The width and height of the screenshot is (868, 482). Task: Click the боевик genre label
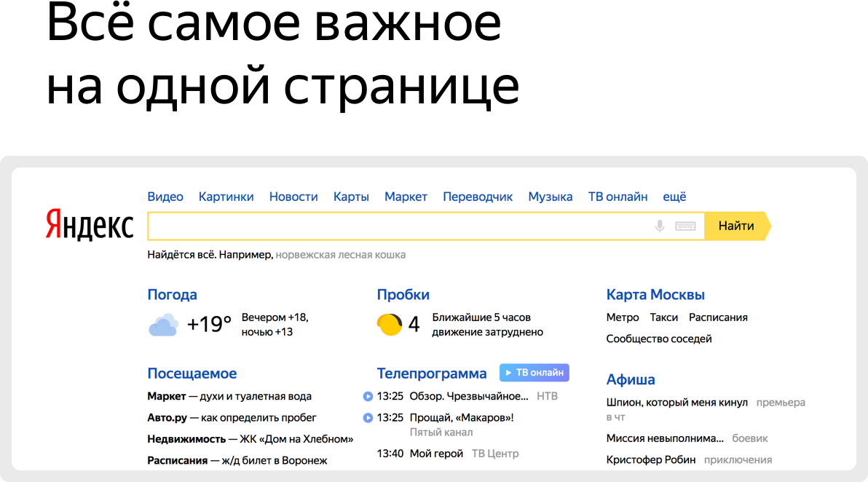tap(750, 438)
